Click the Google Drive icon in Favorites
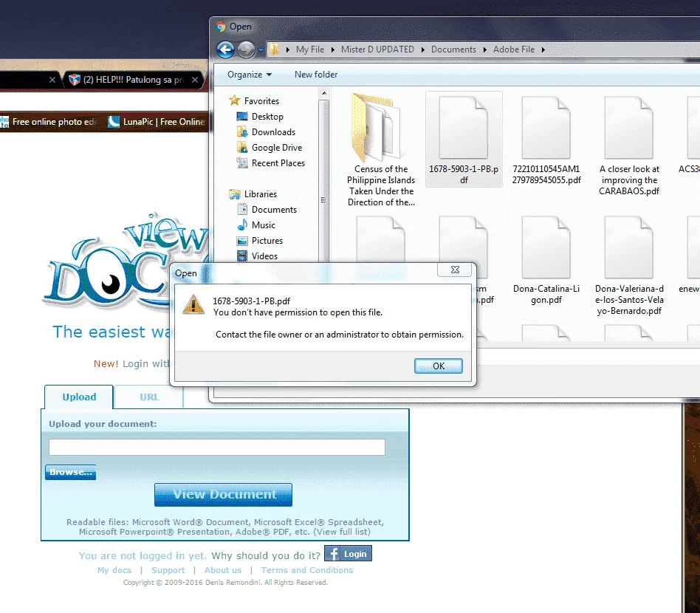The width and height of the screenshot is (700, 613). (x=242, y=147)
